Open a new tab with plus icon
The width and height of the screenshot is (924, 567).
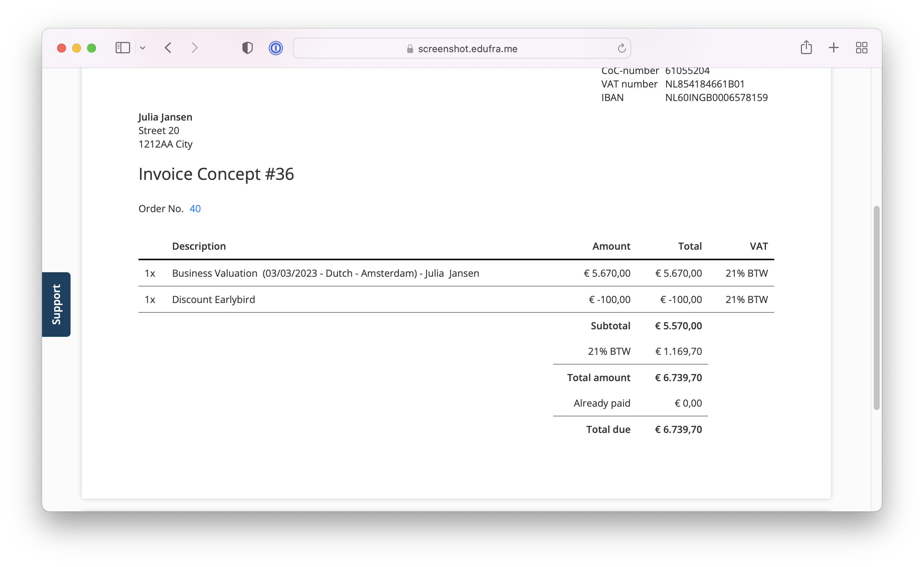tap(834, 48)
